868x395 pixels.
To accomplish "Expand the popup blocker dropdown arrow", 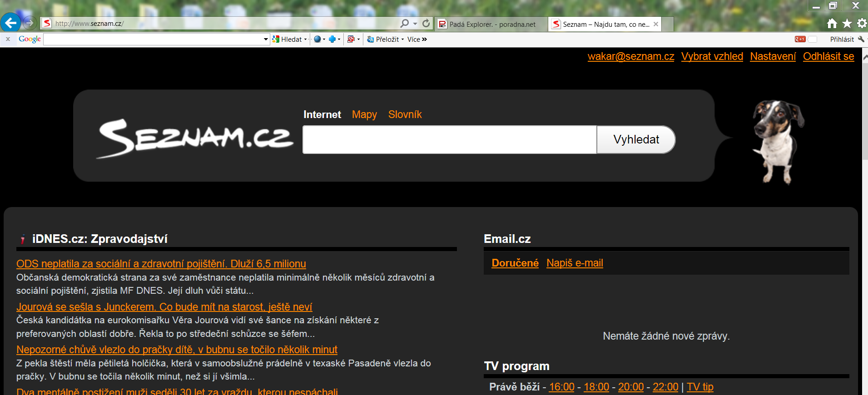I will click(358, 39).
